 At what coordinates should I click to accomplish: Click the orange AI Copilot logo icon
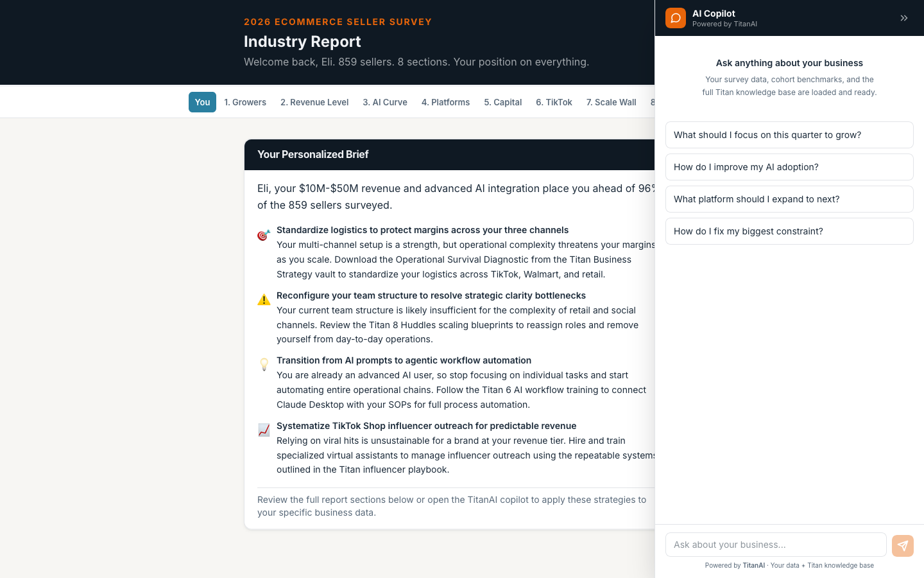pyautogui.click(x=676, y=18)
